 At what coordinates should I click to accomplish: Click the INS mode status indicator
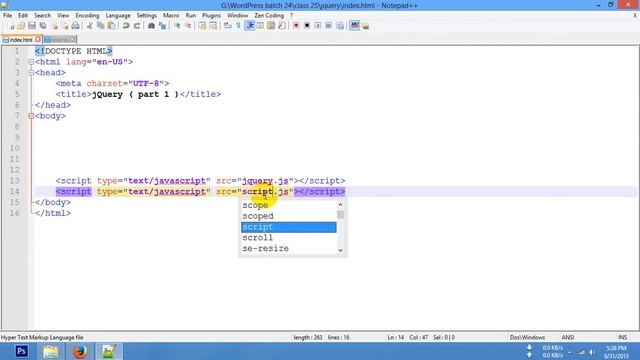tap(622, 338)
